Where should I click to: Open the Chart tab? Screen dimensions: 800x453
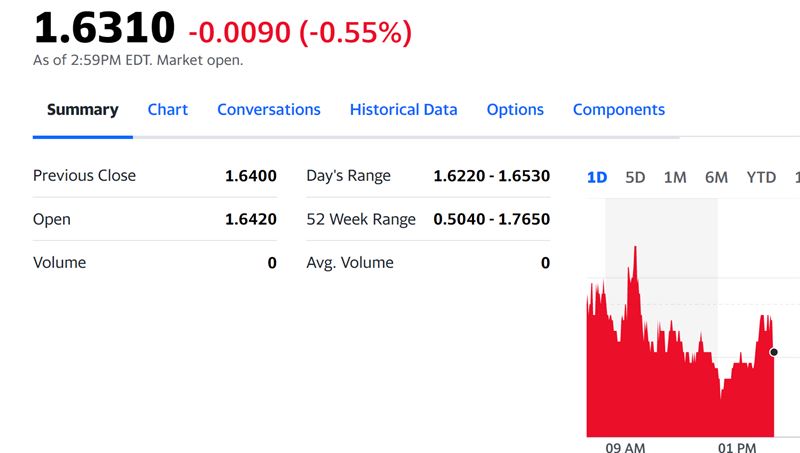(167, 110)
